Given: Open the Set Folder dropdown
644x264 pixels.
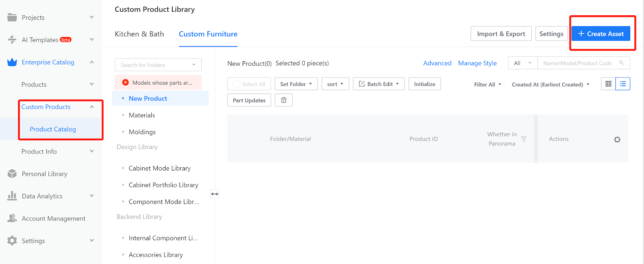Looking at the screenshot, I should coord(296,84).
